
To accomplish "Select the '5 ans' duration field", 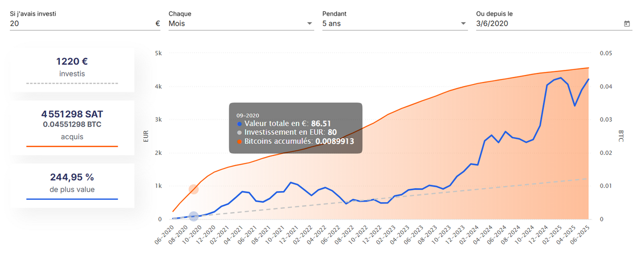I will (395, 24).
